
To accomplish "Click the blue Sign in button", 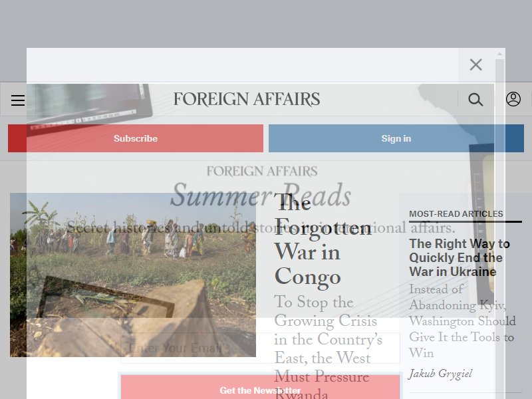I will 396,138.
